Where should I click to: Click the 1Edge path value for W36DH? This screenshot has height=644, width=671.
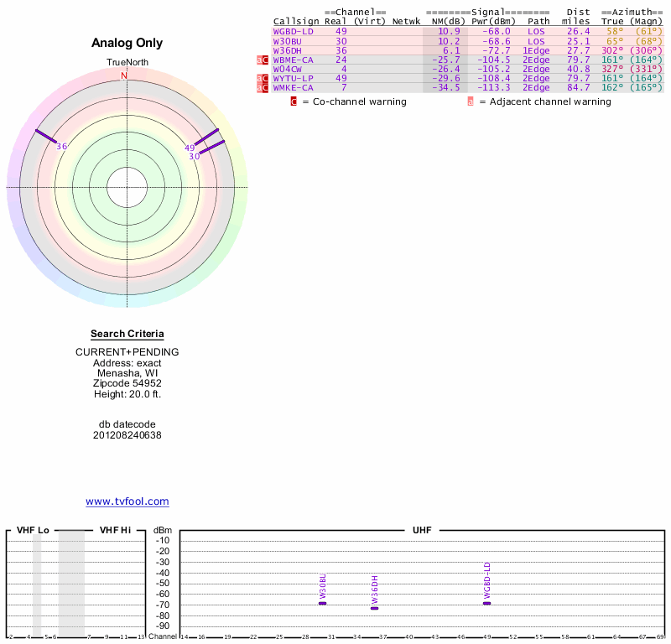click(536, 51)
